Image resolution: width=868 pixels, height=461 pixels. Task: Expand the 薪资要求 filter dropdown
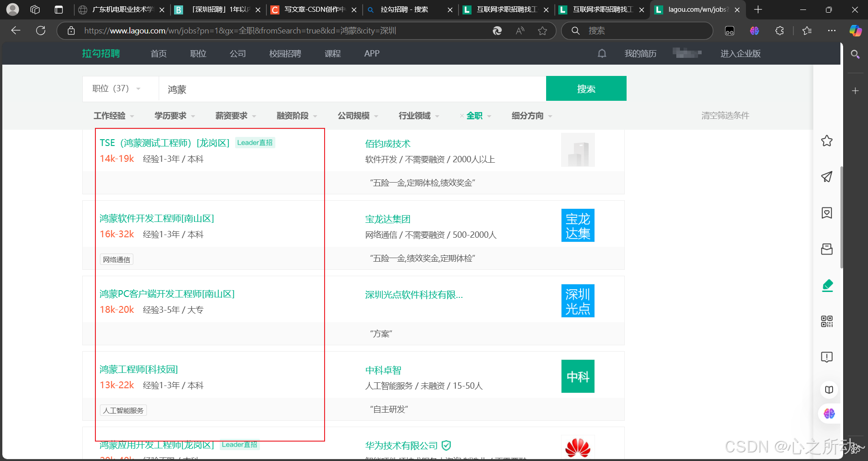tap(236, 116)
